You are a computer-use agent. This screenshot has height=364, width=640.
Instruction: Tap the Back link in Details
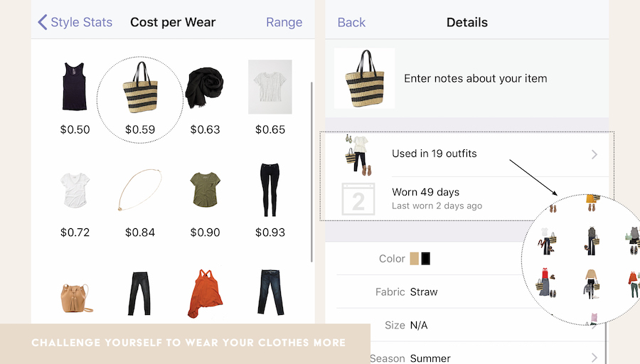[351, 22]
